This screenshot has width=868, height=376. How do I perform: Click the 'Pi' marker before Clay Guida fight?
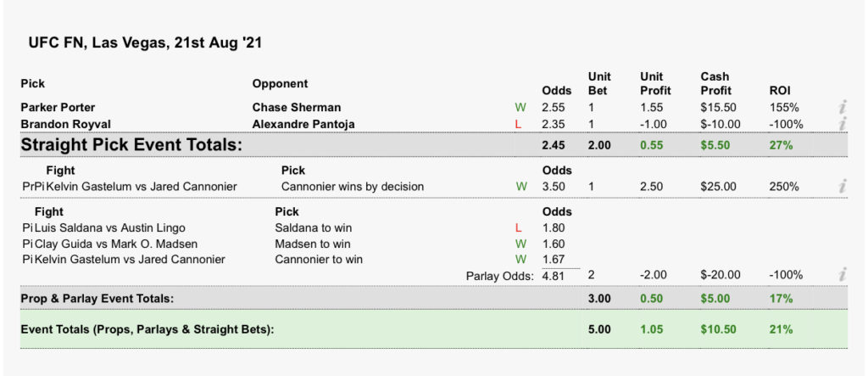tap(27, 244)
